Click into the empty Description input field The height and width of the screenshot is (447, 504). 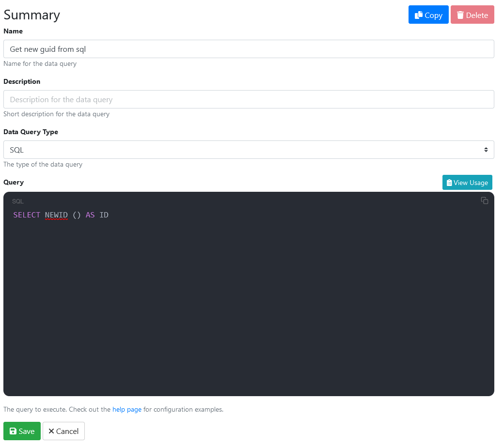point(249,99)
